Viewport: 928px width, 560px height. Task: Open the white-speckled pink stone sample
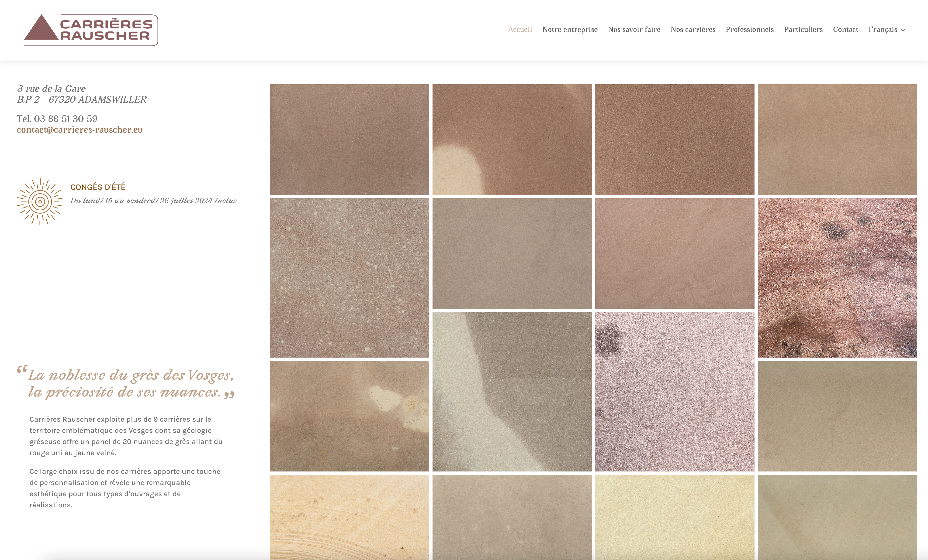(x=349, y=278)
